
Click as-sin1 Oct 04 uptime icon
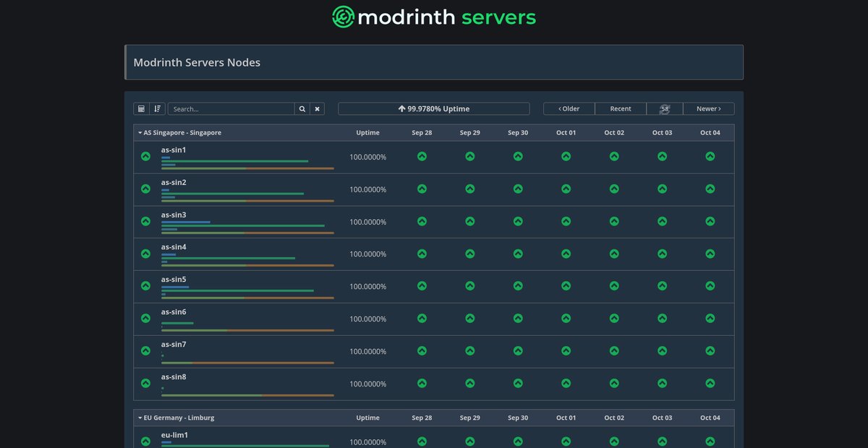click(710, 156)
